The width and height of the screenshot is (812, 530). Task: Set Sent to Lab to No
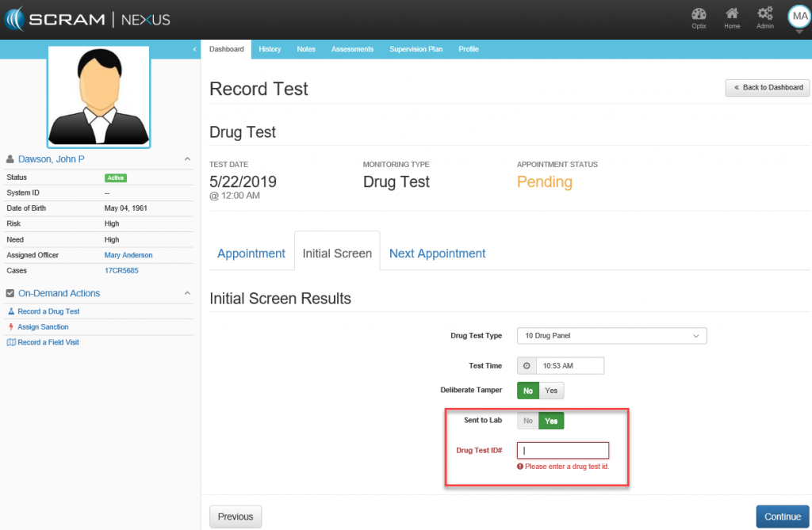528,421
